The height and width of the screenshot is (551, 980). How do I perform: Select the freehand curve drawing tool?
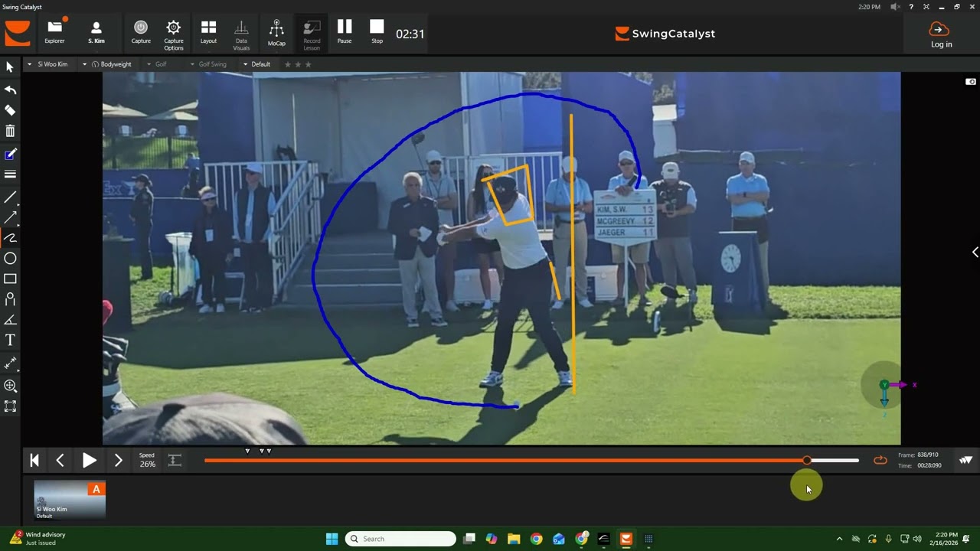(10, 238)
